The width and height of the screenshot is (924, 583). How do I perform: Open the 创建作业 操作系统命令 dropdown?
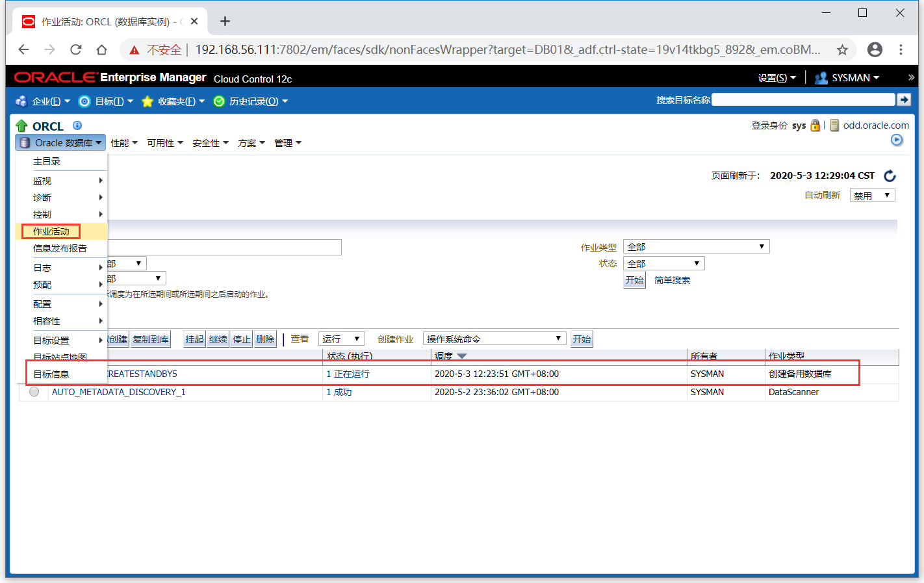click(494, 339)
